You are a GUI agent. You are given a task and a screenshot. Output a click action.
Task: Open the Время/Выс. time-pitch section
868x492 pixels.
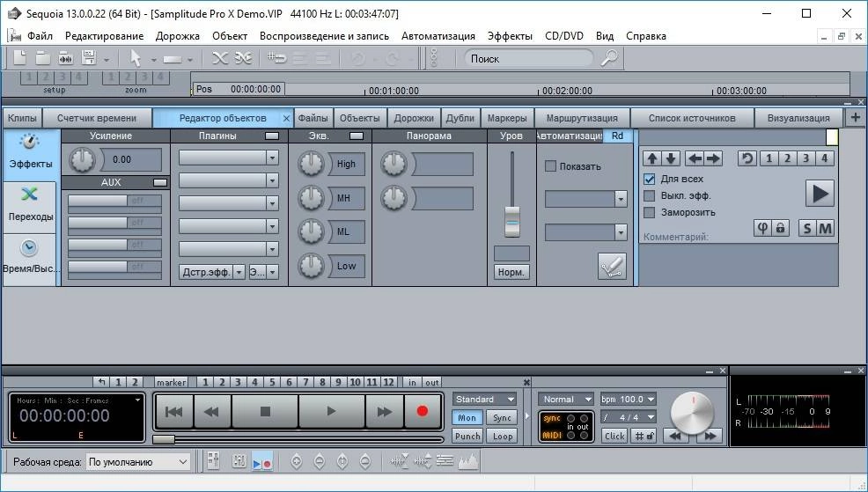(x=29, y=259)
